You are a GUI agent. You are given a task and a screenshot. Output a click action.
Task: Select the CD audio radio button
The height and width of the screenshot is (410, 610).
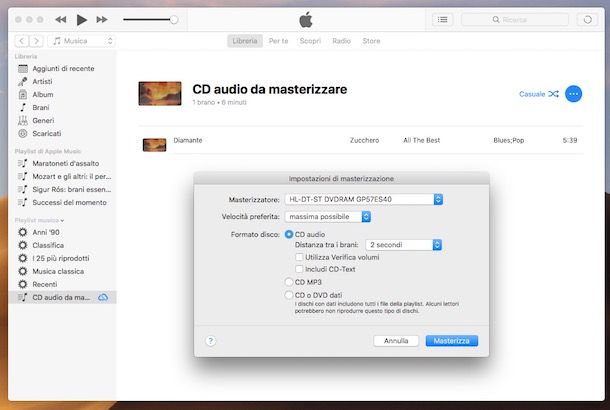(289, 234)
